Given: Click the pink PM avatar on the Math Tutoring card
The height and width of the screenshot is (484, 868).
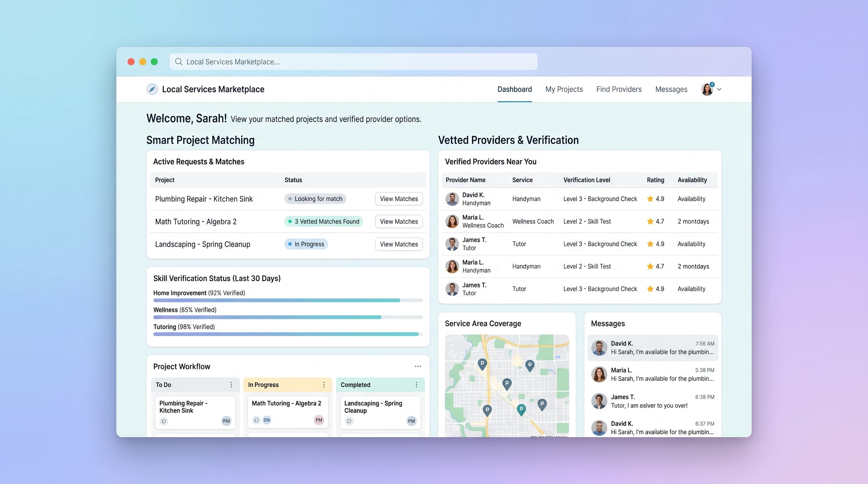Looking at the screenshot, I should point(319,420).
